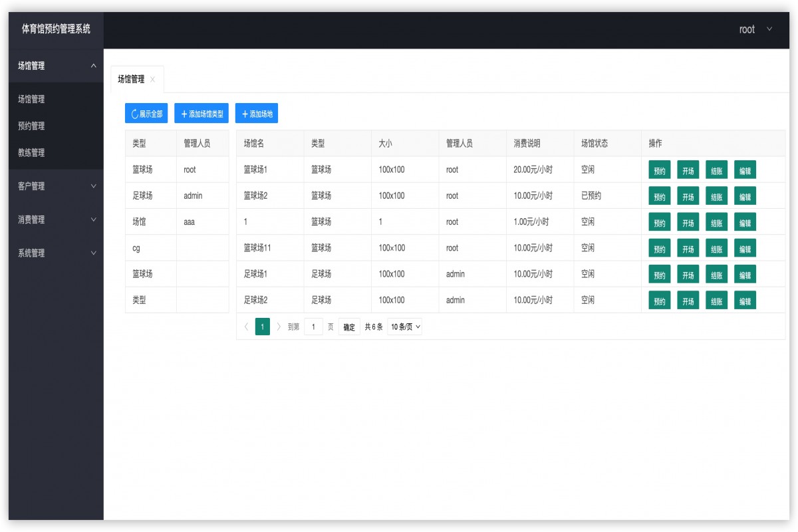
Task: Click the plus icon on 添加场地
Action: (245, 113)
